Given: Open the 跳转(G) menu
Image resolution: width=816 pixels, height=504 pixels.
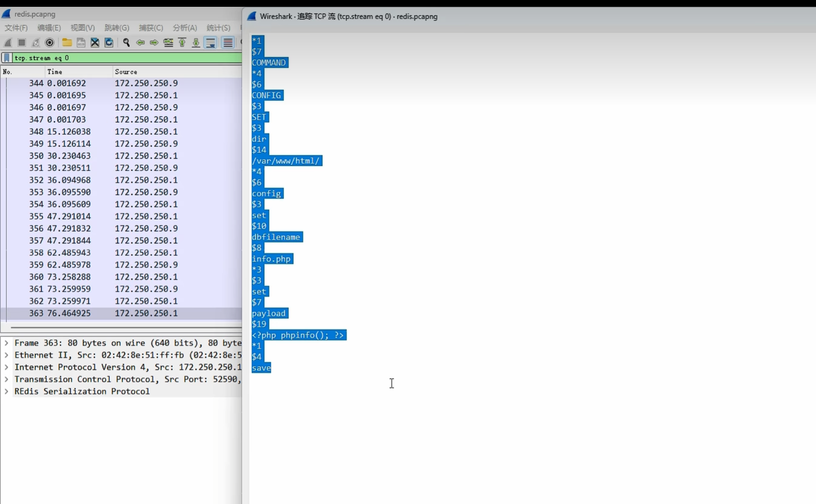Looking at the screenshot, I should 117,28.
